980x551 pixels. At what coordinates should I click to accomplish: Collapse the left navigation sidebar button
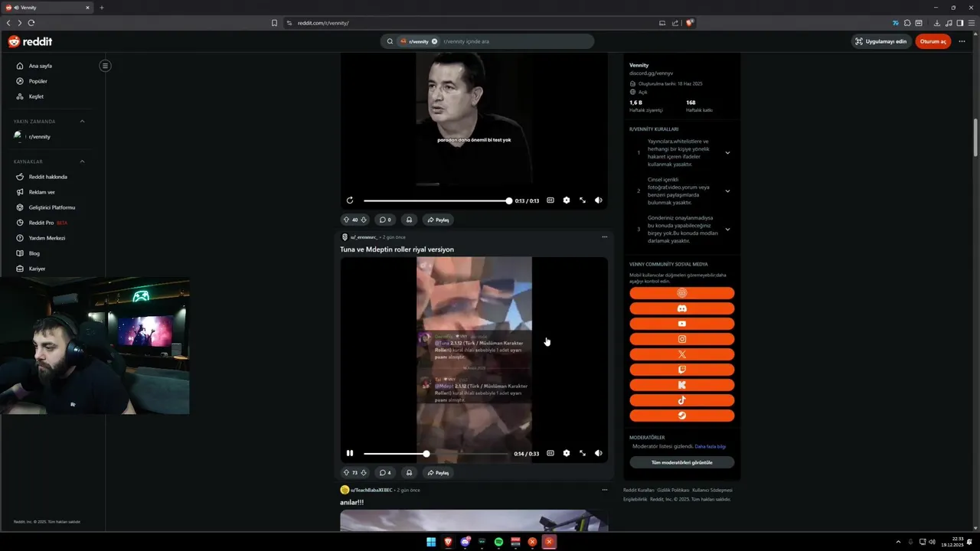[105, 66]
